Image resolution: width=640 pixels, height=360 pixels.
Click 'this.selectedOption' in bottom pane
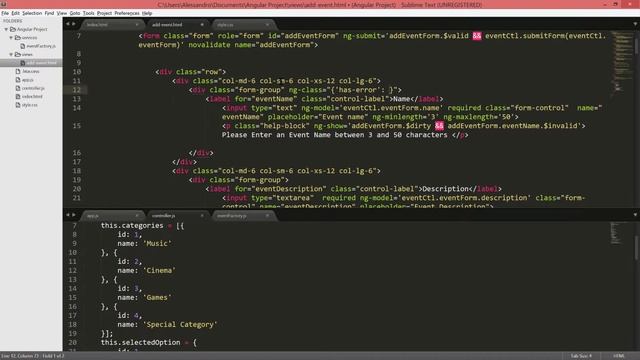click(x=140, y=342)
